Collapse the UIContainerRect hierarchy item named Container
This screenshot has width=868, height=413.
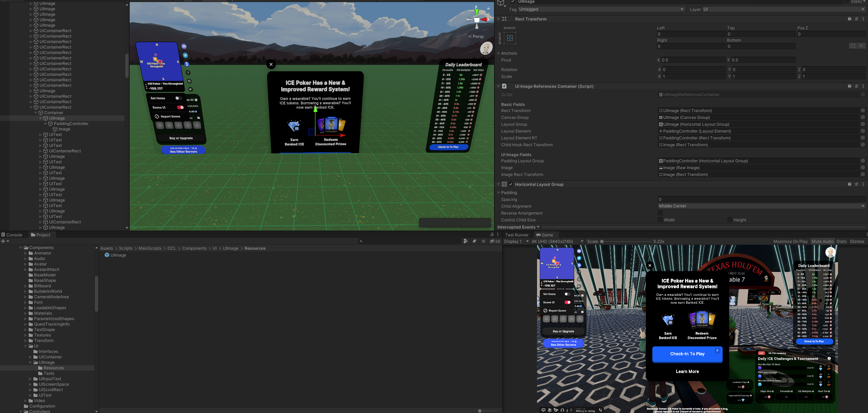tap(35, 113)
